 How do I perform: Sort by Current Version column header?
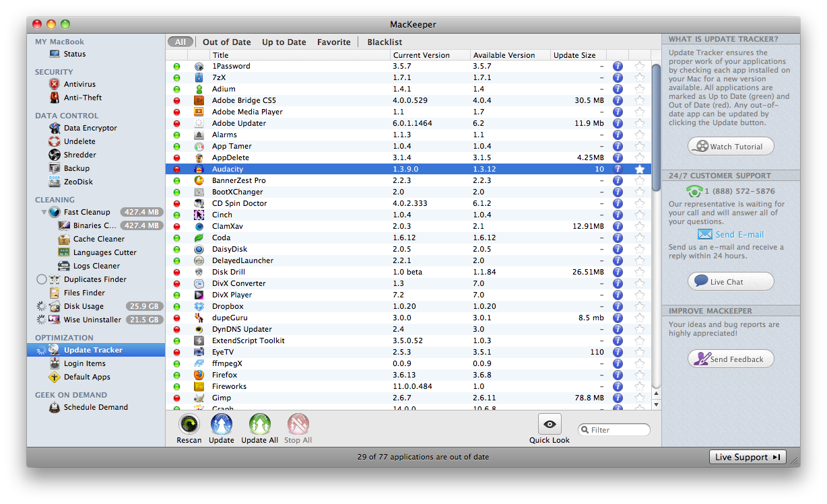click(x=430, y=55)
